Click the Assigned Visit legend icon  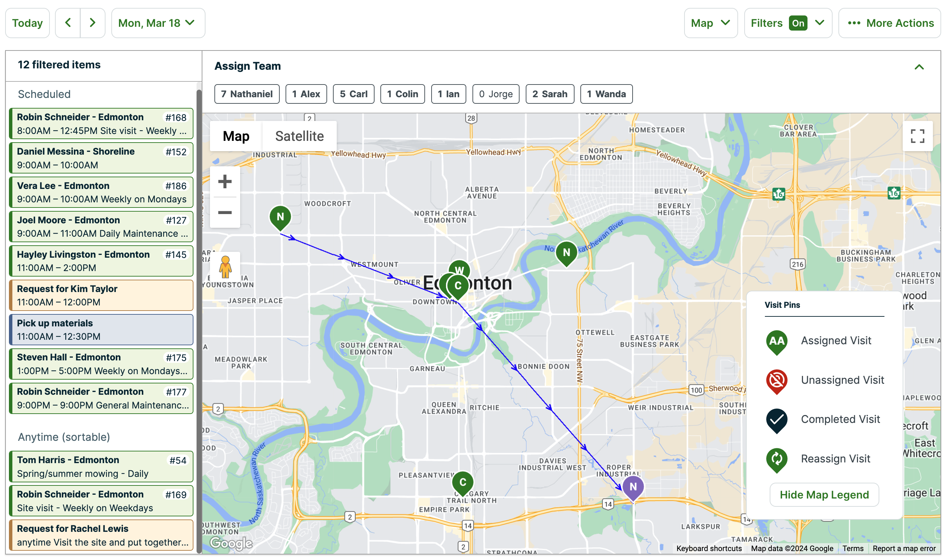tap(777, 341)
